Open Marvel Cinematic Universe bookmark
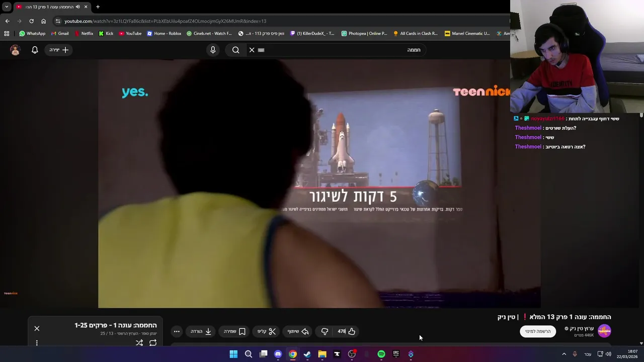This screenshot has height=362, width=644. tap(467, 34)
